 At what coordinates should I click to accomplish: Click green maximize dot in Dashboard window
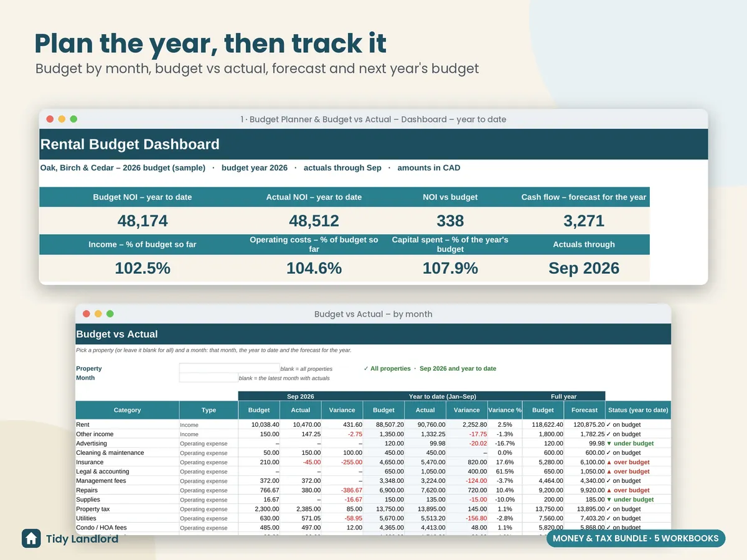click(73, 119)
